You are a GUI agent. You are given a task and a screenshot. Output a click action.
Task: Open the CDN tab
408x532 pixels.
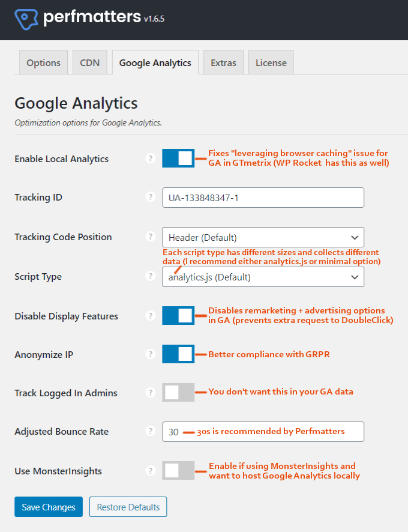point(90,62)
